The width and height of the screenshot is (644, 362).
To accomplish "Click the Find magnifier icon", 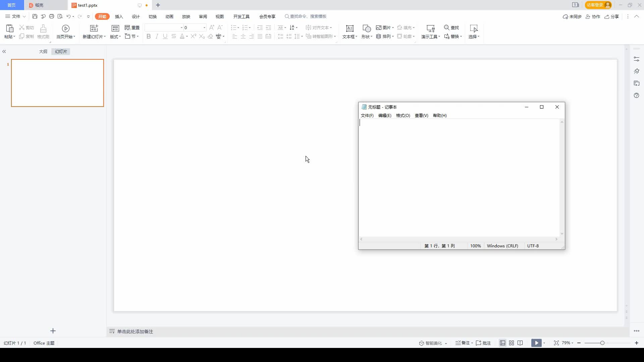I will point(446,27).
